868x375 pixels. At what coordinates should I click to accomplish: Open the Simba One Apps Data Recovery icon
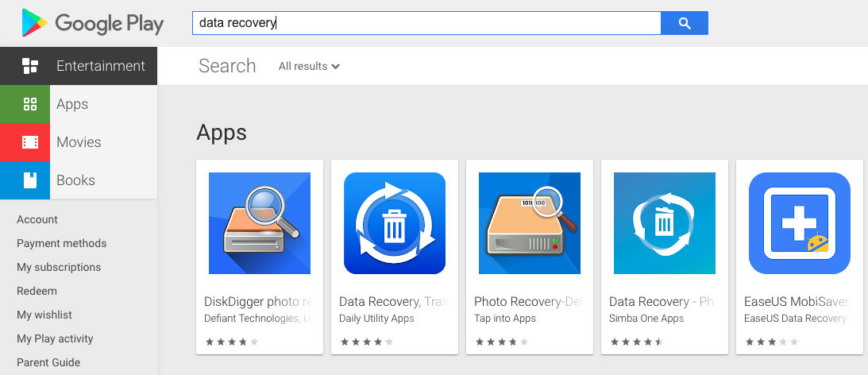point(665,223)
